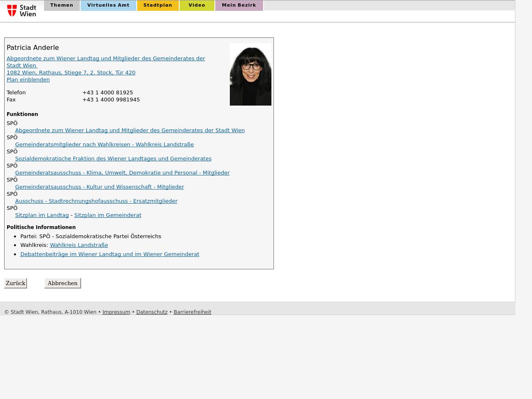532x399 pixels.
Task: Click the Politische Informationen heading
Action: pos(41,227)
